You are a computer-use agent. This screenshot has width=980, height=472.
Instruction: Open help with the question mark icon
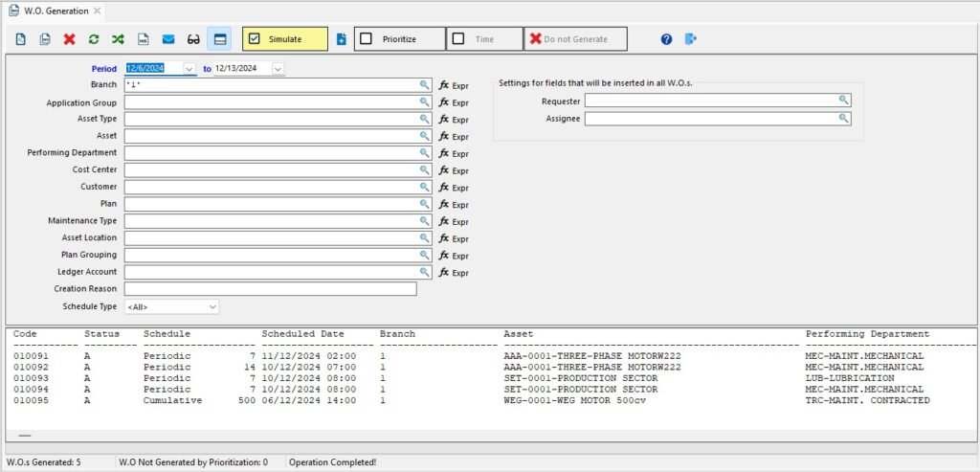tap(666, 38)
